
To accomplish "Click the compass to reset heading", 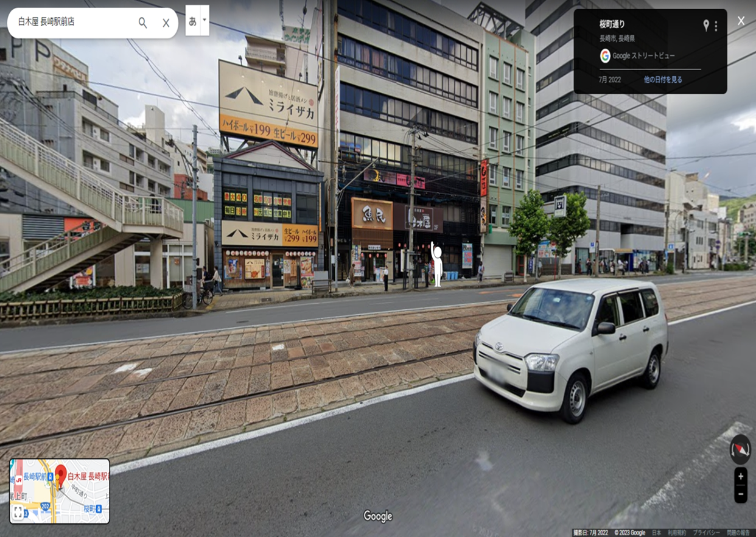I will [x=740, y=450].
